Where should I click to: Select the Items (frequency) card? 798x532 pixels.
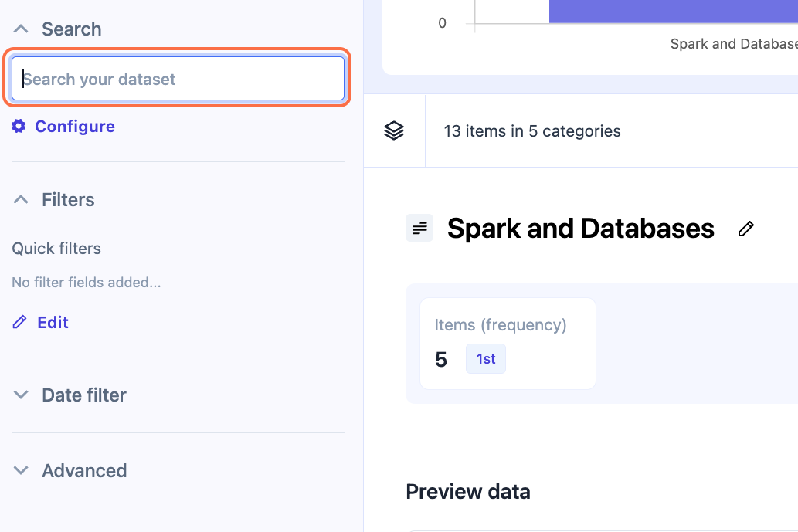point(508,343)
